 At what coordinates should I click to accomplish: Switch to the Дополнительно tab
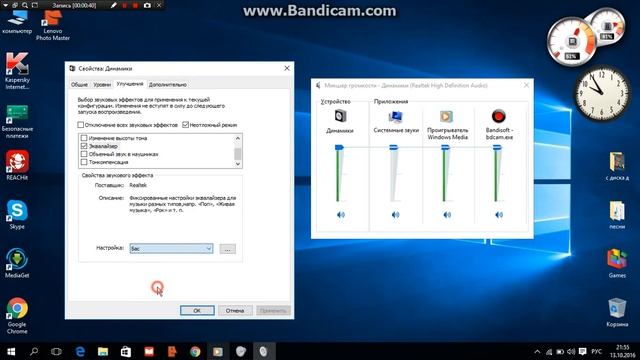(168, 84)
